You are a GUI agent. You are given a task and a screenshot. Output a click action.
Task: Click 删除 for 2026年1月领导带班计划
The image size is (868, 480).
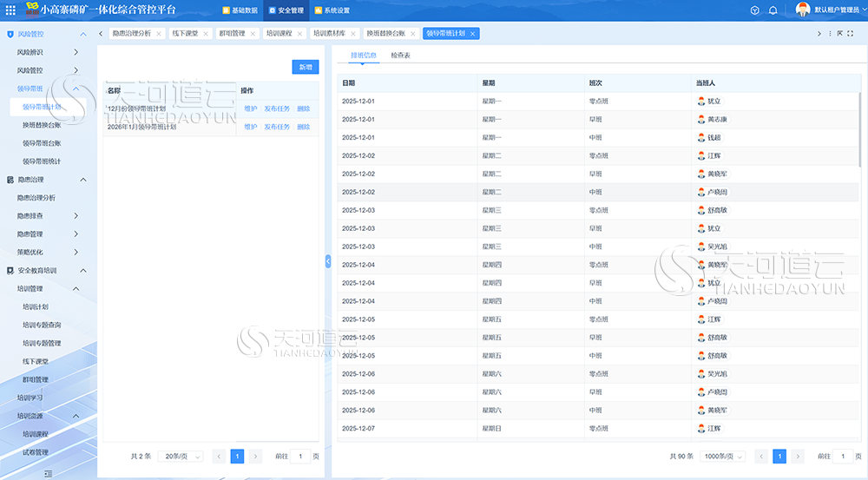[x=303, y=128]
